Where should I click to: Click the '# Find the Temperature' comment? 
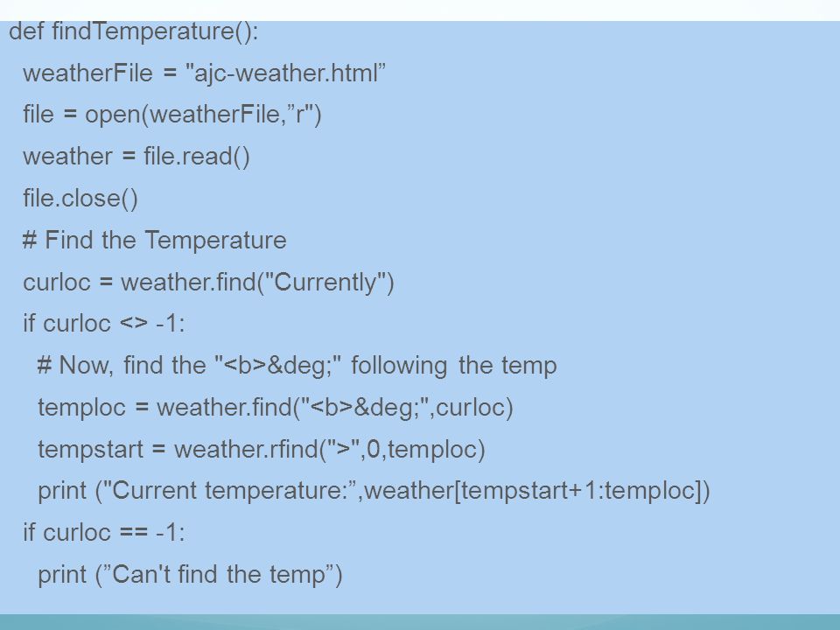click(x=154, y=240)
